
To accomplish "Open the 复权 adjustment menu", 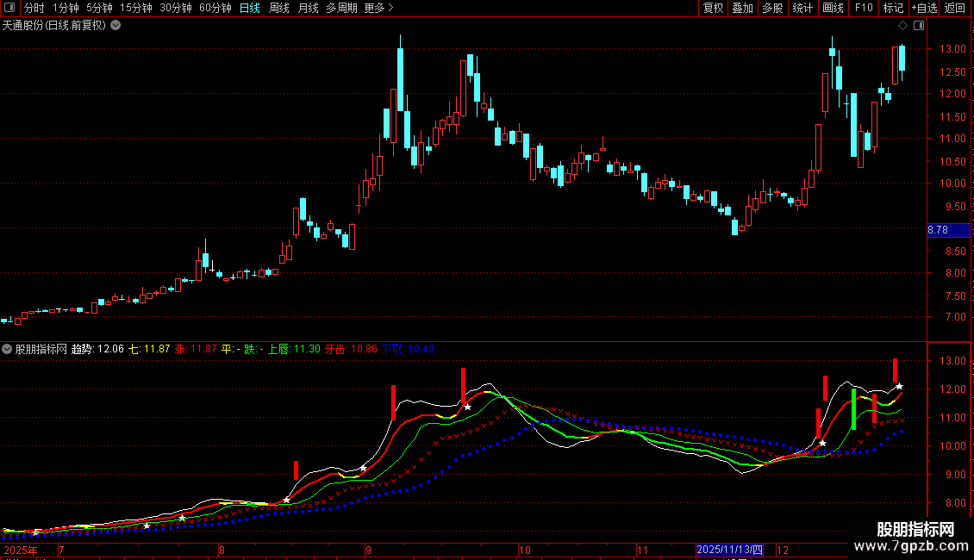I will (x=713, y=8).
